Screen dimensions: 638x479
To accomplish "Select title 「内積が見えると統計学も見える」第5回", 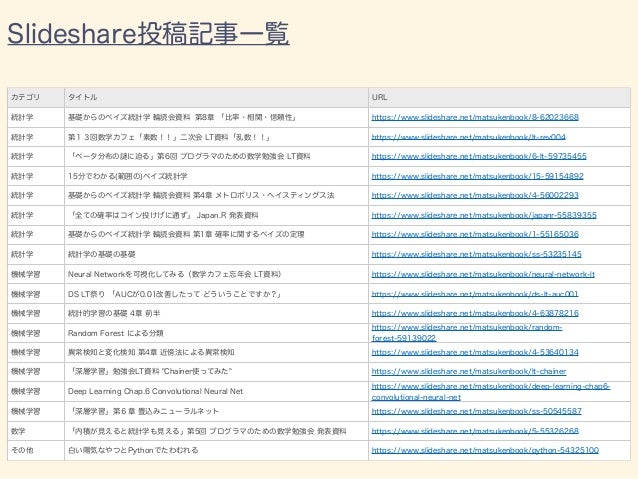I will [207, 431].
